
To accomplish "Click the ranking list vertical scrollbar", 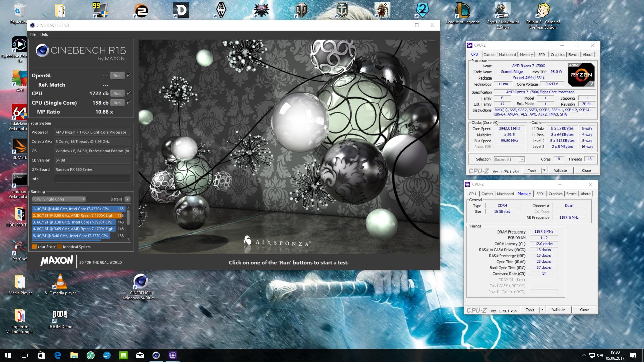I will tap(128, 222).
